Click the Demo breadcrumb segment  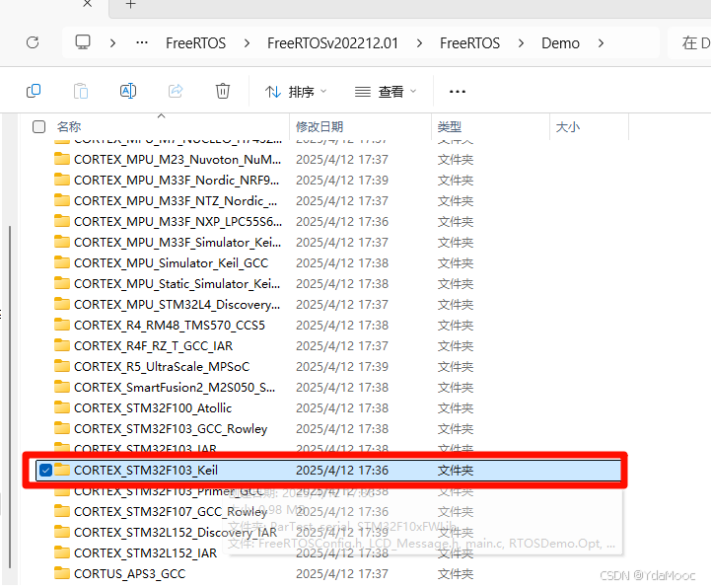point(560,43)
